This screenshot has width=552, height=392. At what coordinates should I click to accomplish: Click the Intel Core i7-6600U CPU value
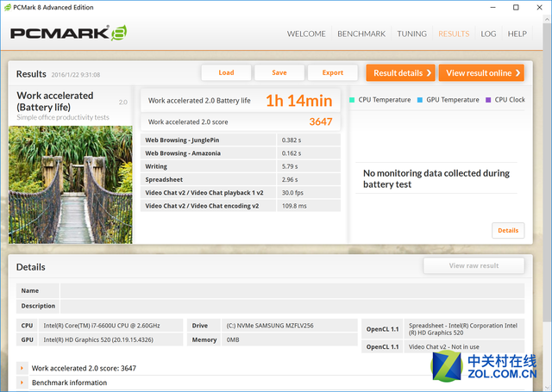tap(102, 326)
